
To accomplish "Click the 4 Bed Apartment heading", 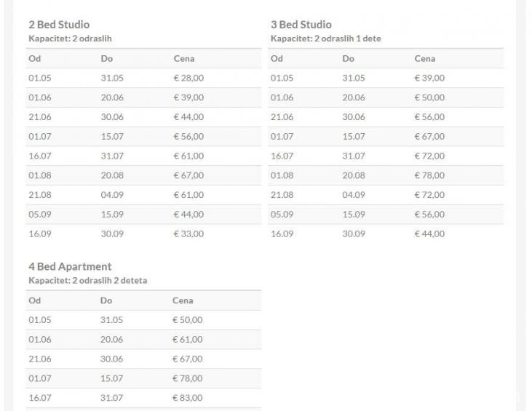I will pos(70,267).
